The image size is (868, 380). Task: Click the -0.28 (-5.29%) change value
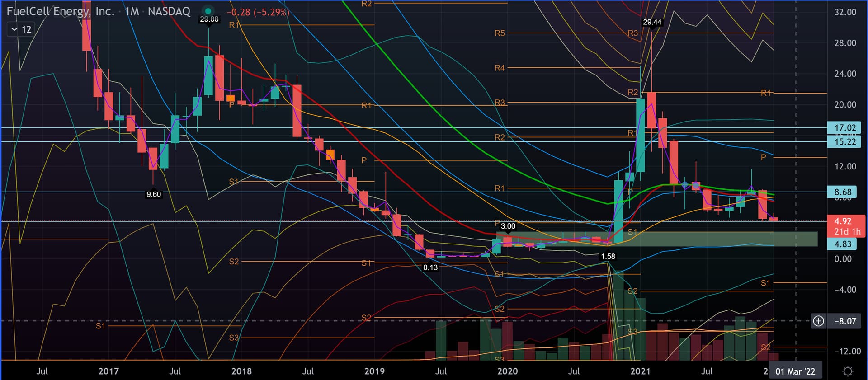[x=258, y=12]
